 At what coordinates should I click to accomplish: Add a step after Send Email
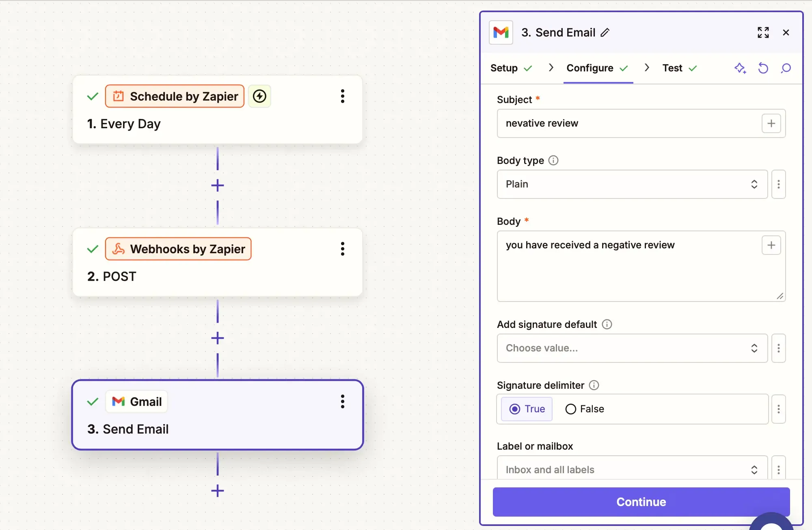[218, 491]
